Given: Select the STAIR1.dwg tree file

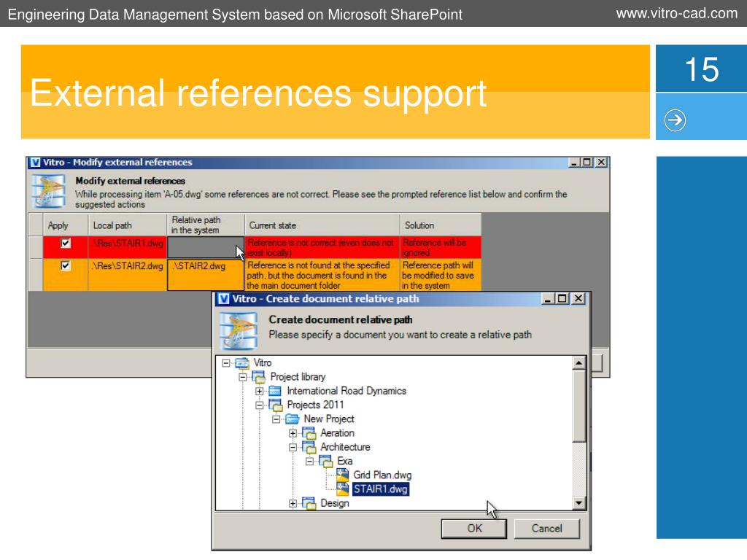Looking at the screenshot, I should tap(380, 489).
